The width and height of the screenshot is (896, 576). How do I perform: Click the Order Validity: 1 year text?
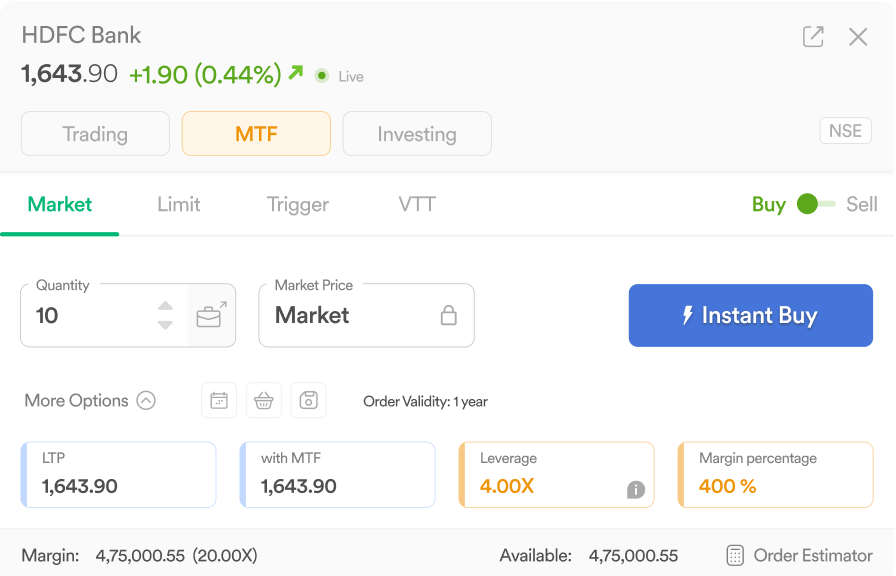[x=425, y=402]
